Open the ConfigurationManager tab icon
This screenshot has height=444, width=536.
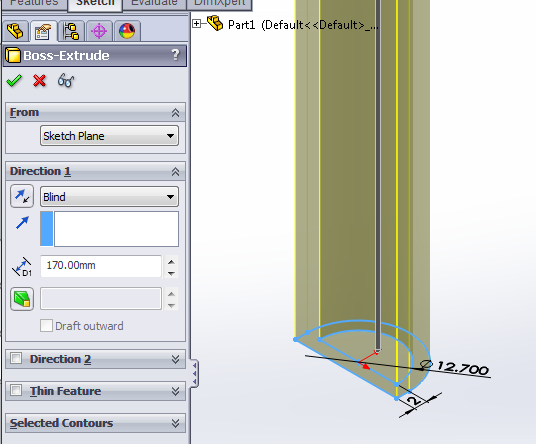71,31
